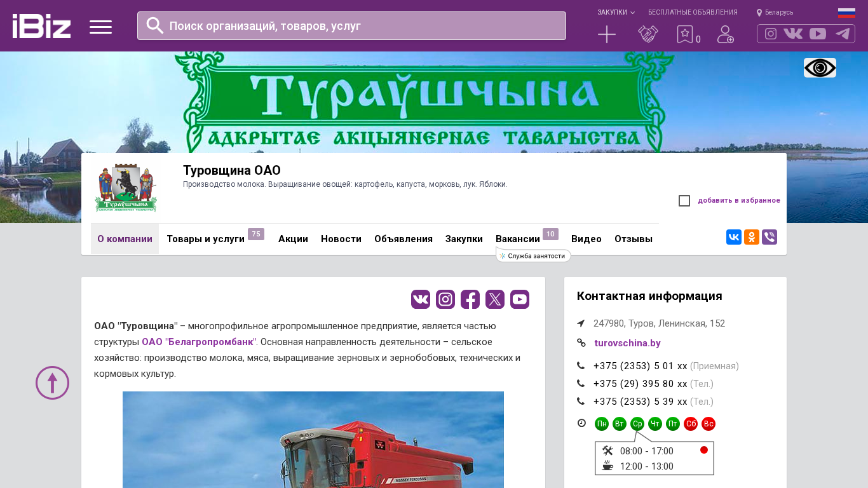Image resolution: width=868 pixels, height=488 pixels.
Task: Select Friday (Пт) schedule circle
Action: (673, 424)
